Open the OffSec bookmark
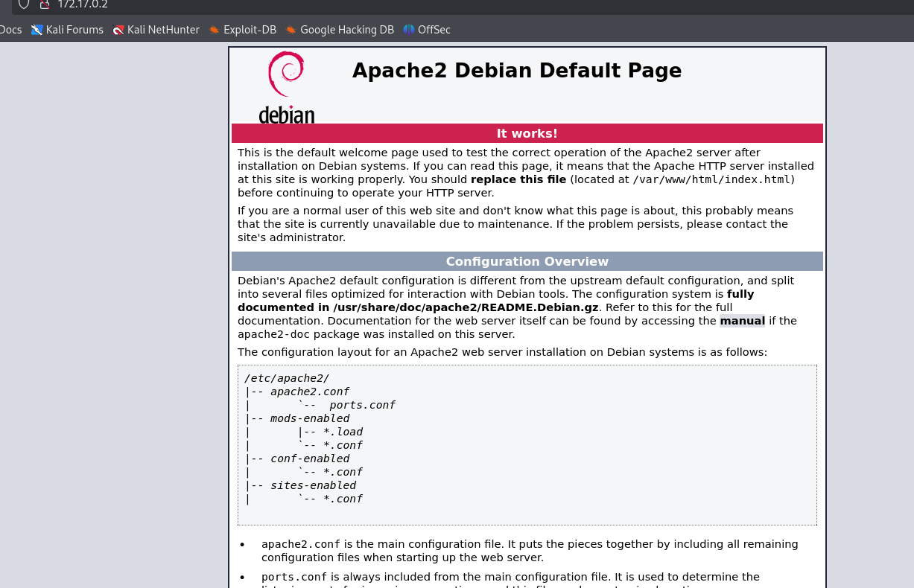 coord(427,30)
